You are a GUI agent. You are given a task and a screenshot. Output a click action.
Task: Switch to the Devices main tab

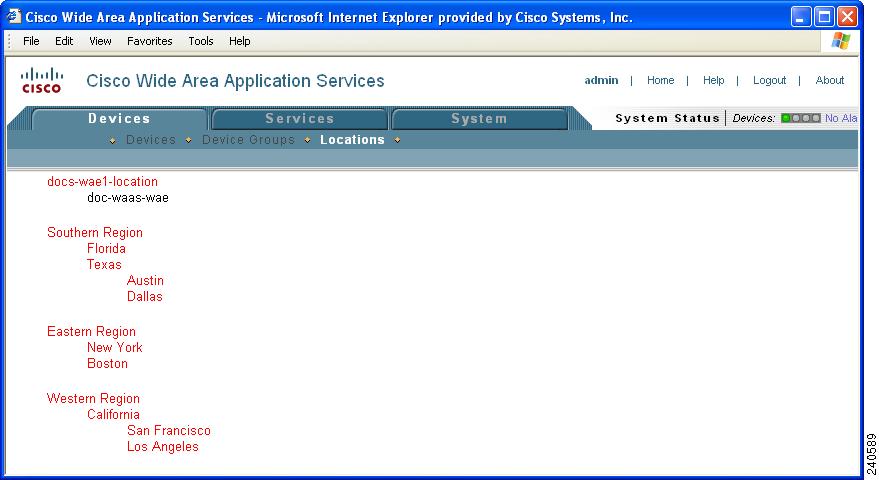point(119,119)
